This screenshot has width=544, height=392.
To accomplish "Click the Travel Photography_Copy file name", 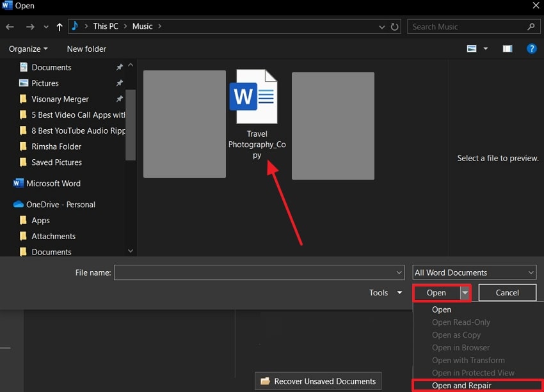I will 257,145.
